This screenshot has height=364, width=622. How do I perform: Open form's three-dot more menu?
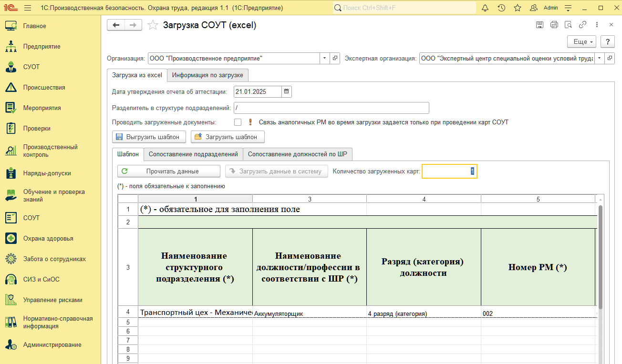(x=597, y=25)
